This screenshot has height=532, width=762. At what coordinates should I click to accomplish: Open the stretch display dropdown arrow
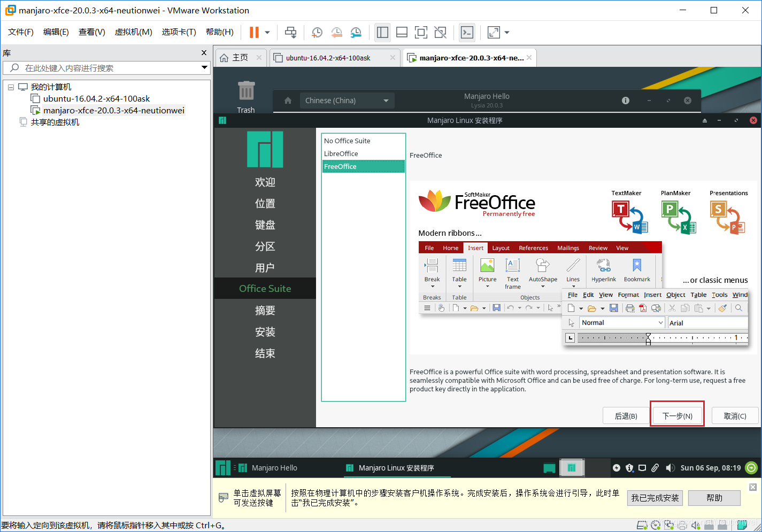pyautogui.click(x=507, y=33)
